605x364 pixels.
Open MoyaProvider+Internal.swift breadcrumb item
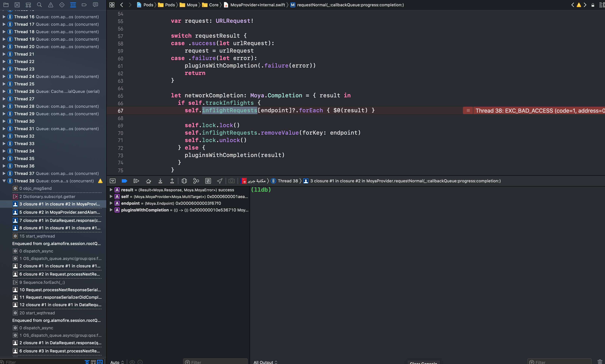pos(255,5)
